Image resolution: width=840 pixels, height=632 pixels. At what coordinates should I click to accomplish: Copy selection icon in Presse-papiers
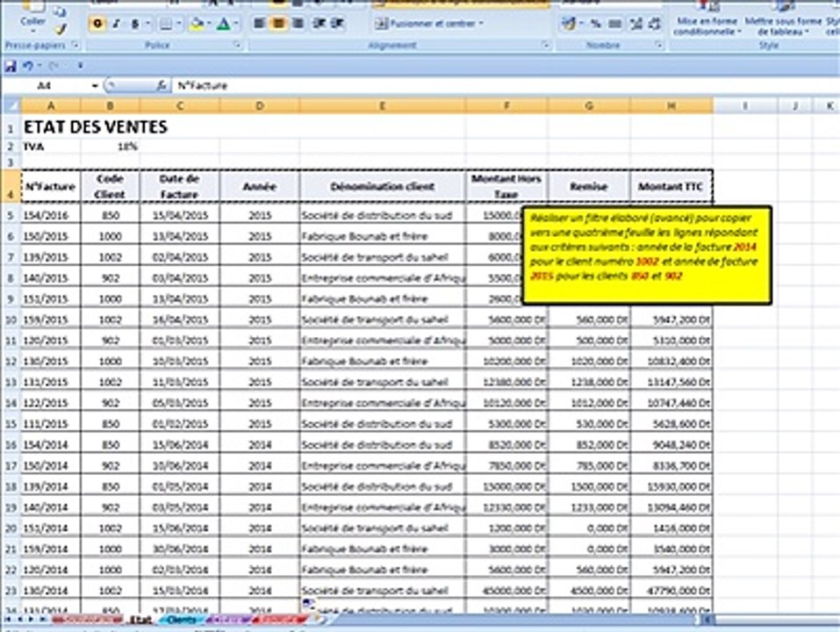(x=61, y=11)
